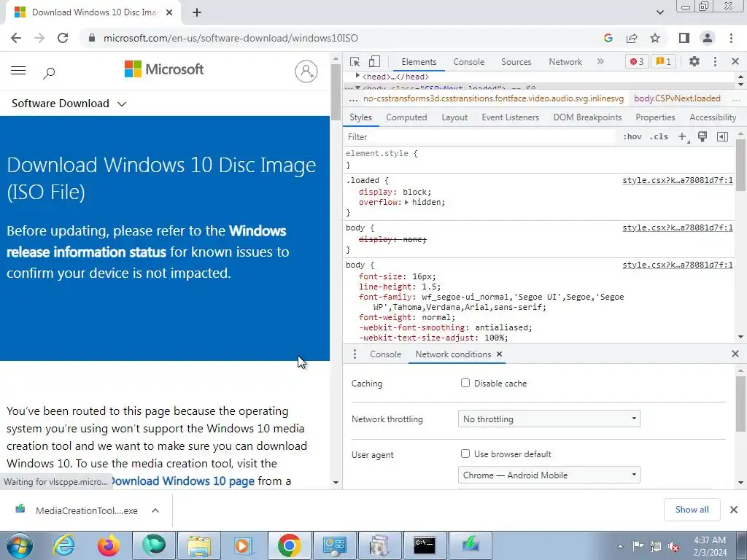747x560 pixels.
Task: Open the DOM Breakpoints tab
Action: (587, 117)
